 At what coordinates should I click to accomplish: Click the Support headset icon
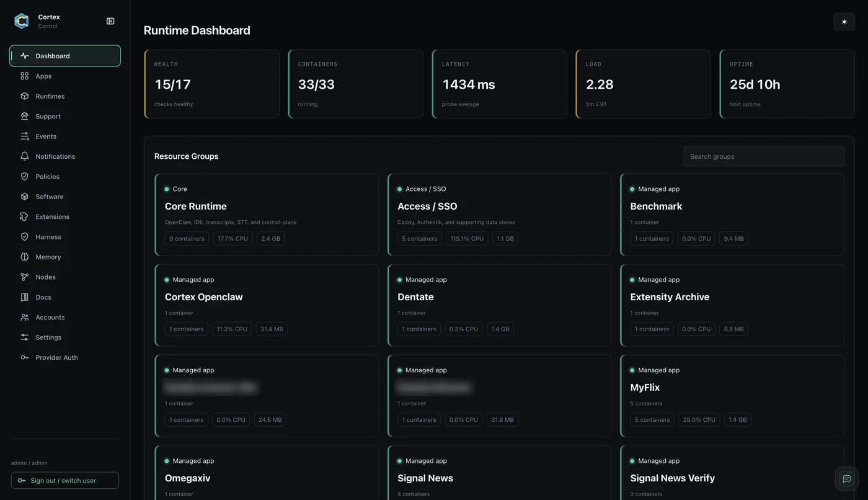click(25, 116)
